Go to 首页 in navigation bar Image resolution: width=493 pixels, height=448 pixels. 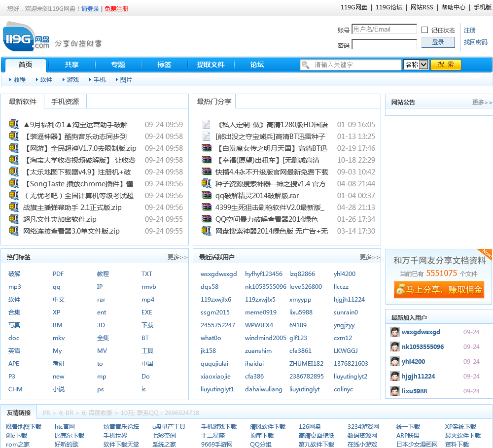26,65
